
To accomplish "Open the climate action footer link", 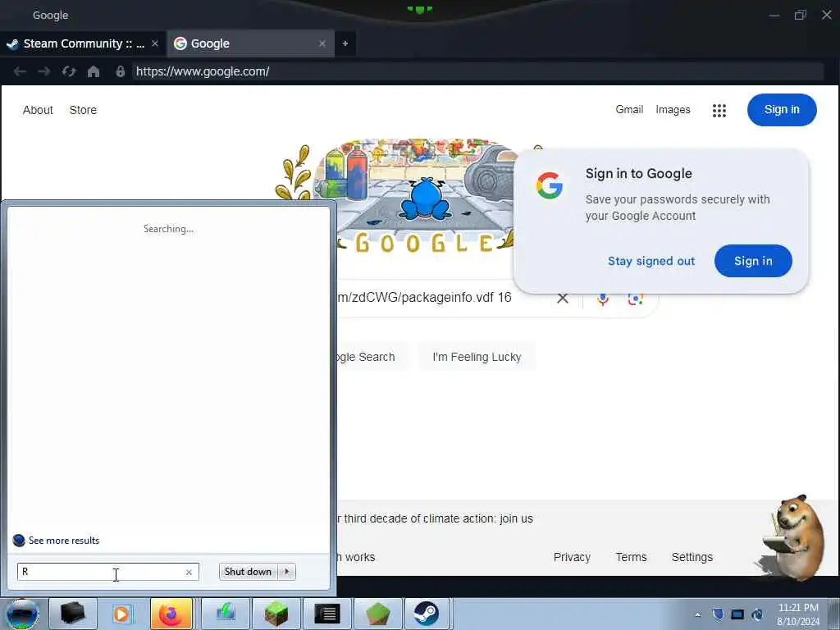I will pos(435,518).
